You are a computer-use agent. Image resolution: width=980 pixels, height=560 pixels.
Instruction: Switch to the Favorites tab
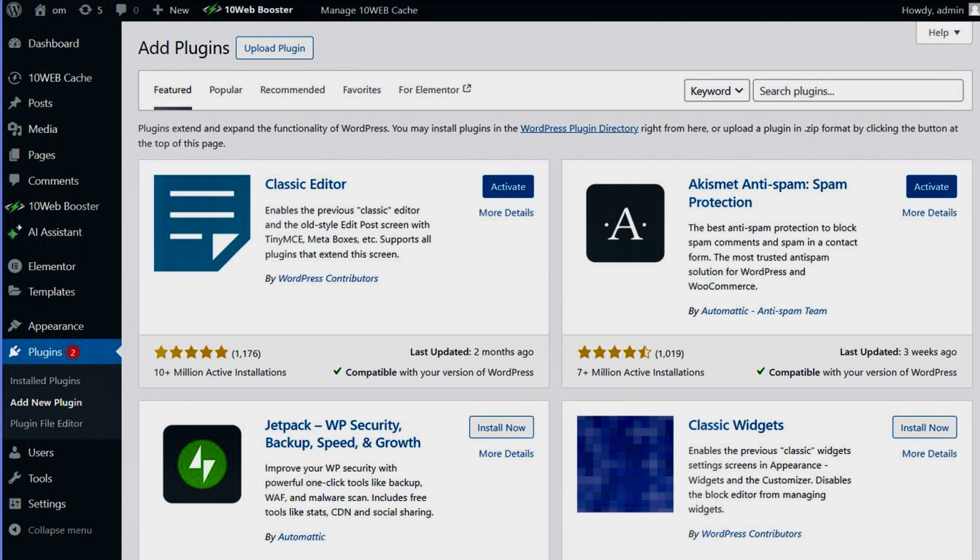[x=362, y=90]
